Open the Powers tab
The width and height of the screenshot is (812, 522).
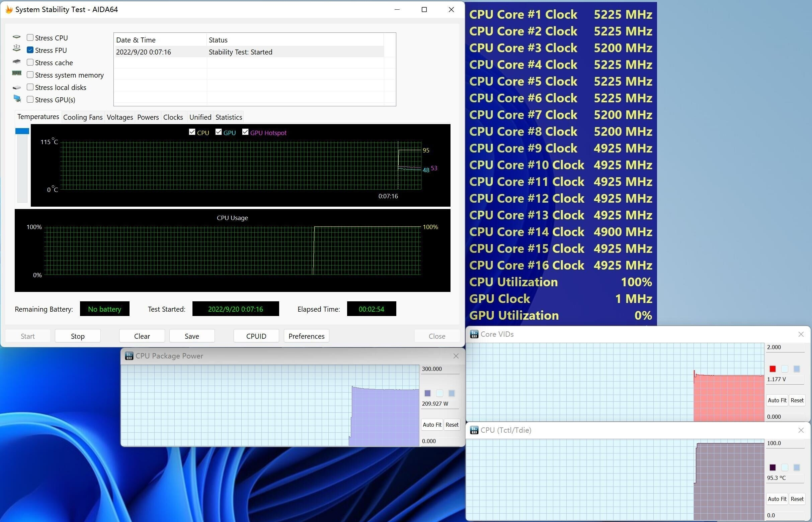click(148, 117)
